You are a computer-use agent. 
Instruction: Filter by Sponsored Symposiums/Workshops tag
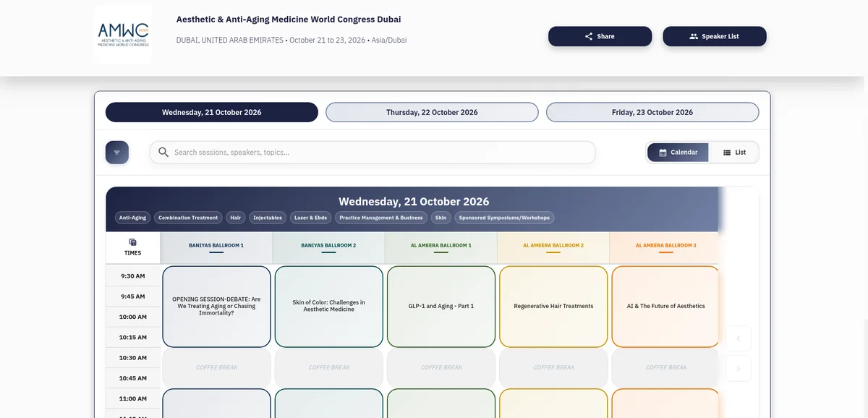click(503, 218)
